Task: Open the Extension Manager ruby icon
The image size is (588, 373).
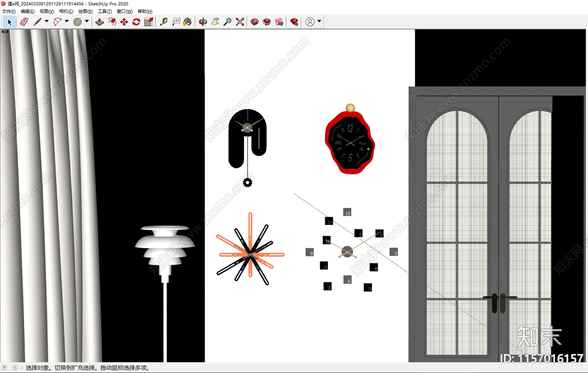Action: (294, 22)
